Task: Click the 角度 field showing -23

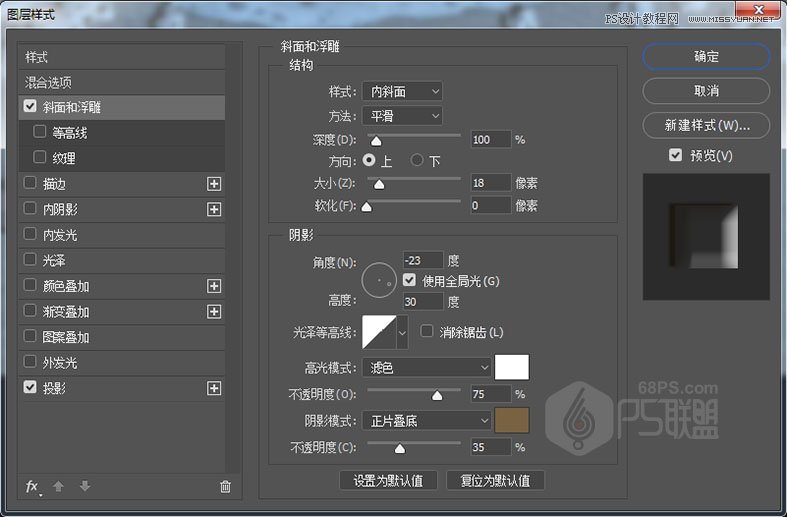Action: point(423,261)
